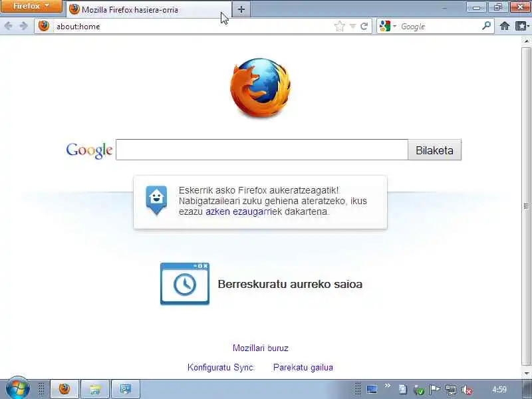Run search with the magnifier icon
The width and height of the screenshot is (532, 399).
(x=486, y=26)
